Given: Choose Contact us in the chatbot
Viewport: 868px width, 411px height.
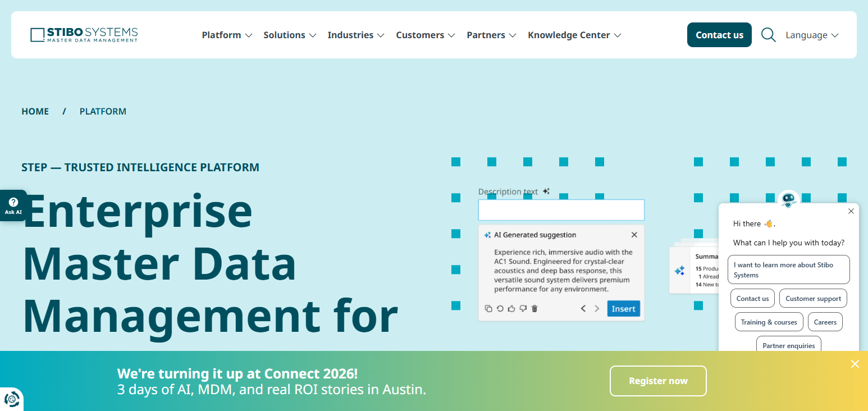Looking at the screenshot, I should 752,298.
